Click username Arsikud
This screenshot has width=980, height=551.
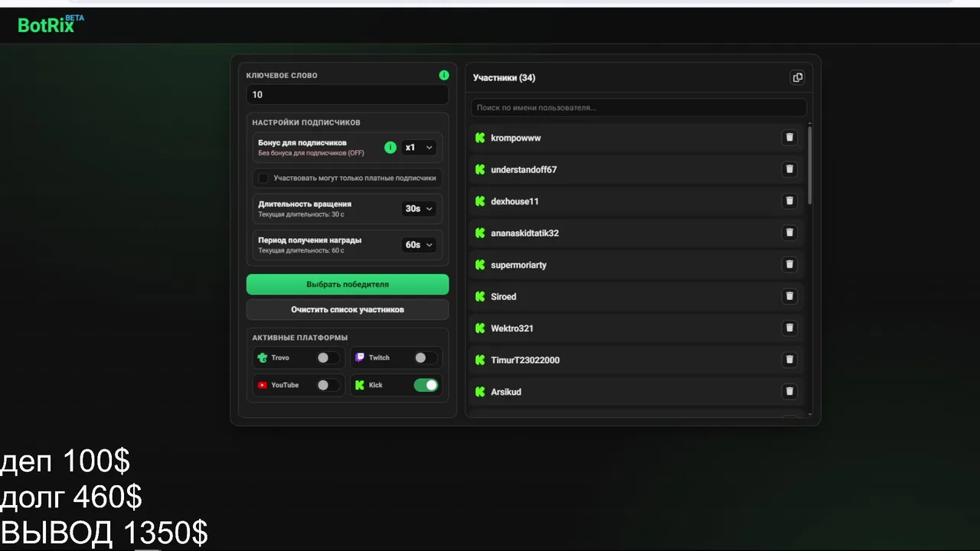[x=506, y=392]
